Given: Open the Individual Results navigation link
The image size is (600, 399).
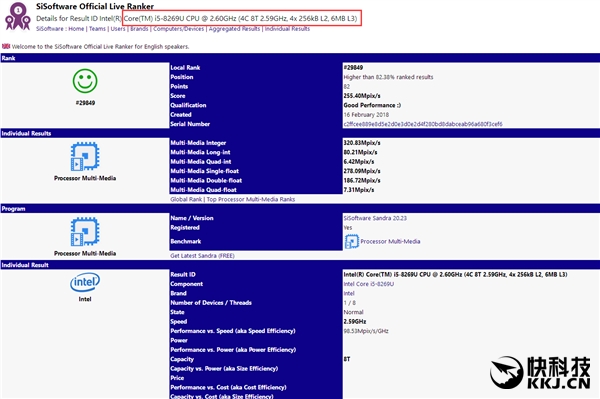Looking at the screenshot, I should coord(287,29).
